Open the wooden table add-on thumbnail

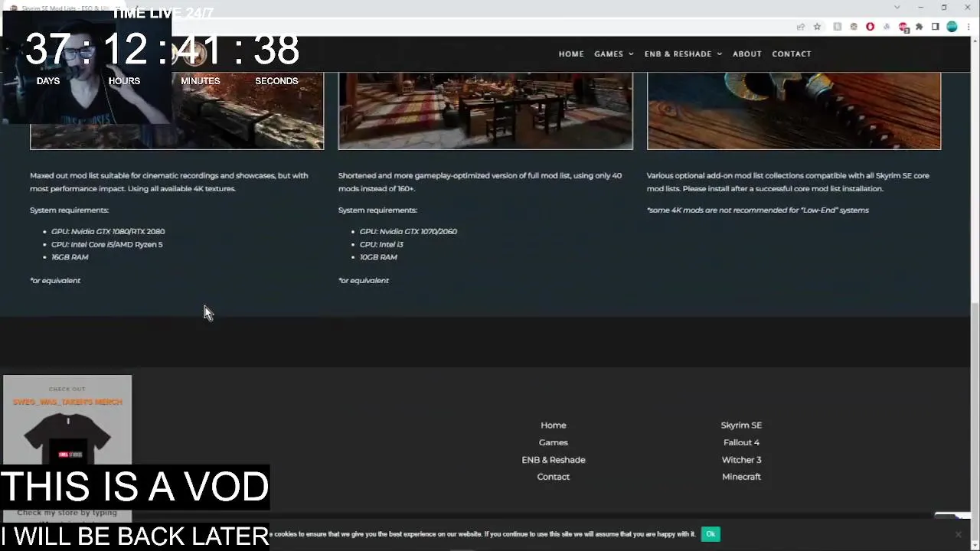coord(794,111)
